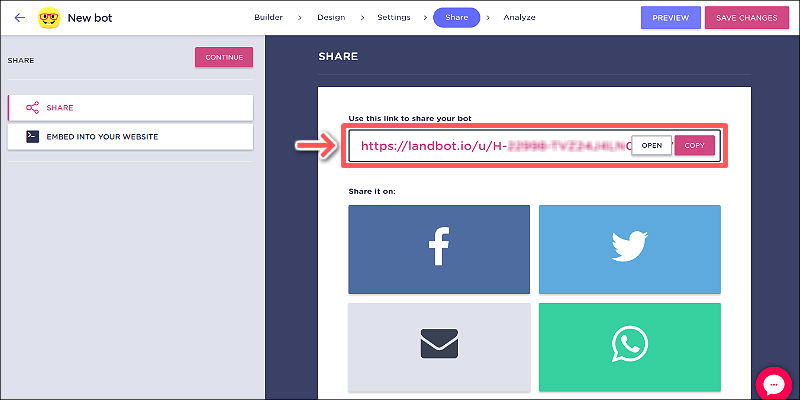Select Embed Into Your Website option
The height and width of the screenshot is (400, 800).
coord(131,137)
